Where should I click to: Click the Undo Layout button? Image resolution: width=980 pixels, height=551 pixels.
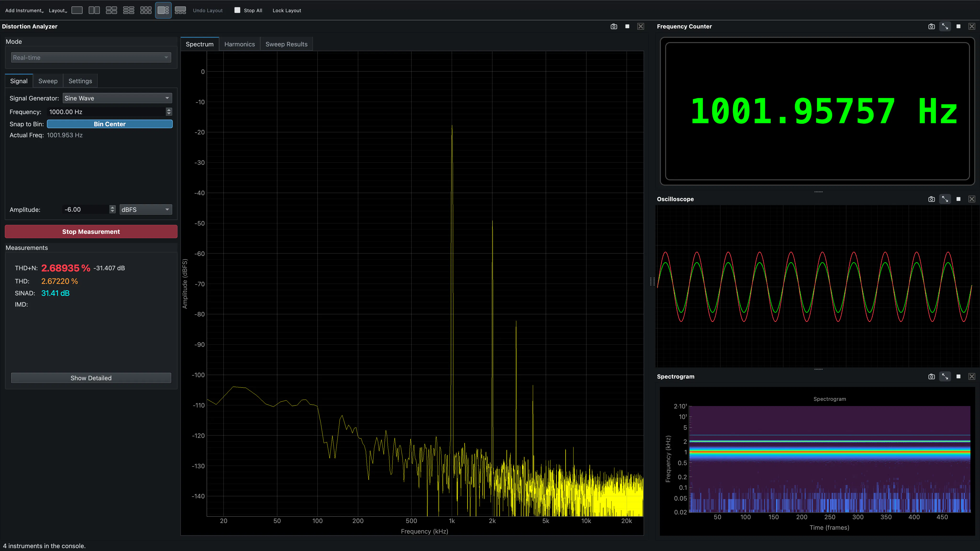(208, 11)
